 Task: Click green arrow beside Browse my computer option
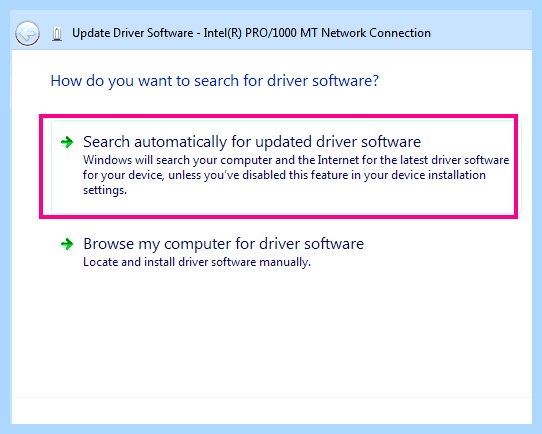click(67, 244)
